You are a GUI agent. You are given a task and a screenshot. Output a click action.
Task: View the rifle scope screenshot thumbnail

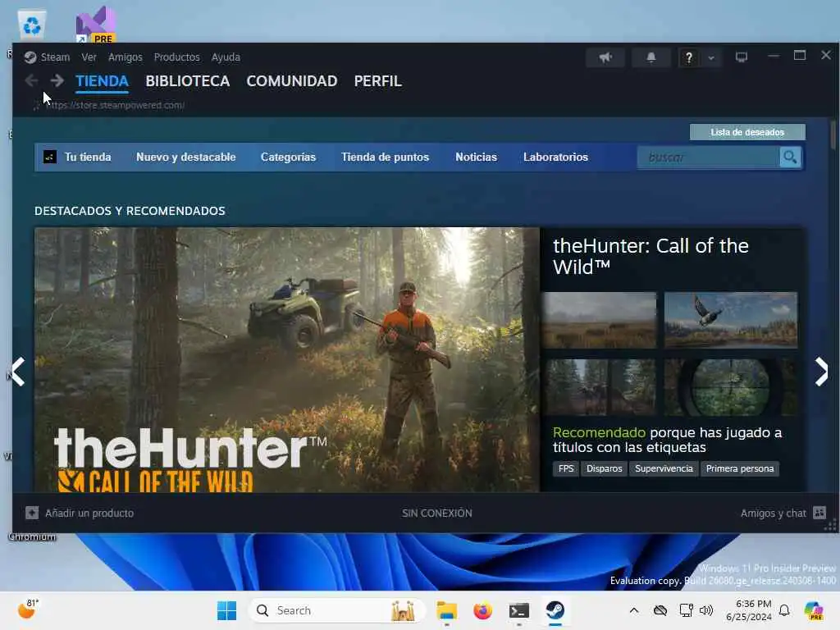731,387
